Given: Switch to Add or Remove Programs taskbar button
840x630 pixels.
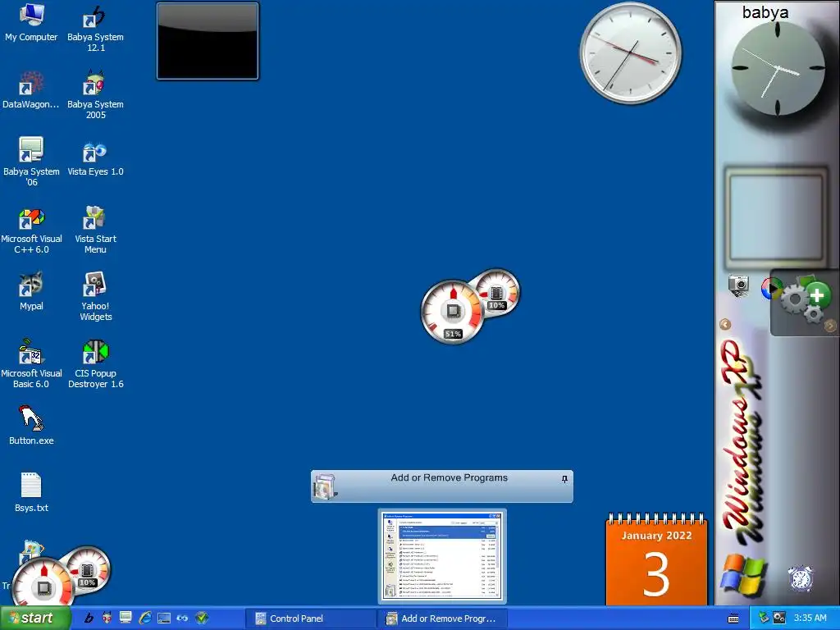Looking at the screenshot, I should [442, 619].
